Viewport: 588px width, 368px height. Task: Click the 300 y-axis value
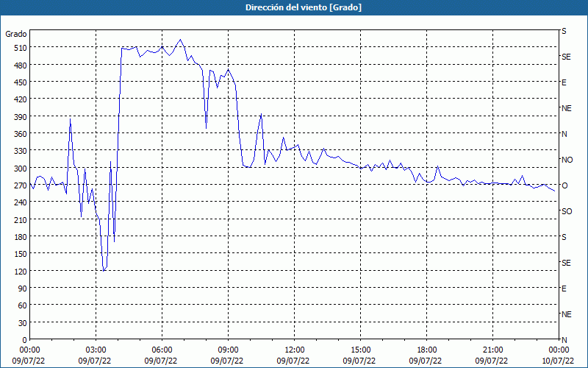(21, 169)
